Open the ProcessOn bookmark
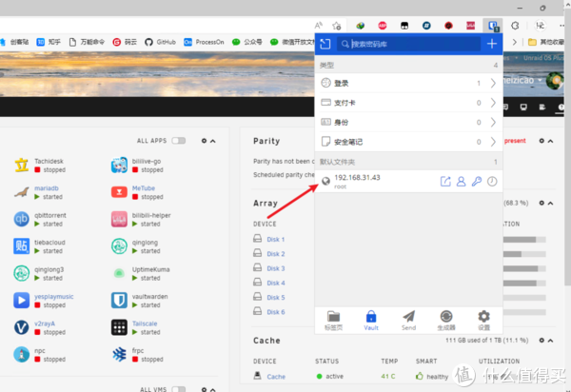This screenshot has height=392, width=571. pyautogui.click(x=204, y=42)
